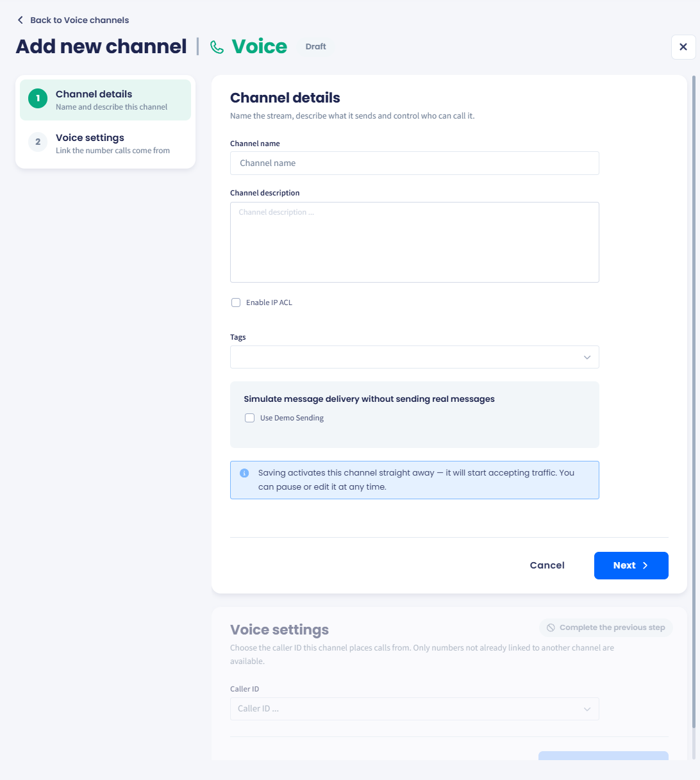Click the 'Enable IP ACL' label text
The height and width of the screenshot is (780, 700).
(x=269, y=303)
